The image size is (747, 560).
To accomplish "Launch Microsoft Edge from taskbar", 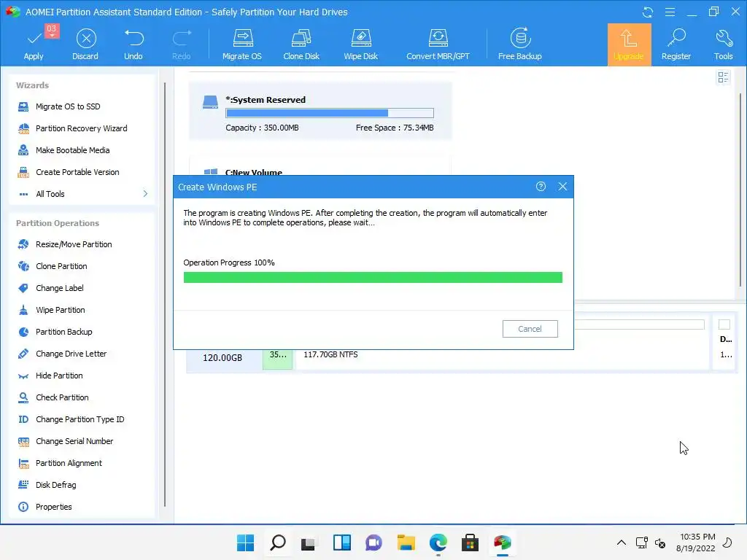I will tap(438, 542).
